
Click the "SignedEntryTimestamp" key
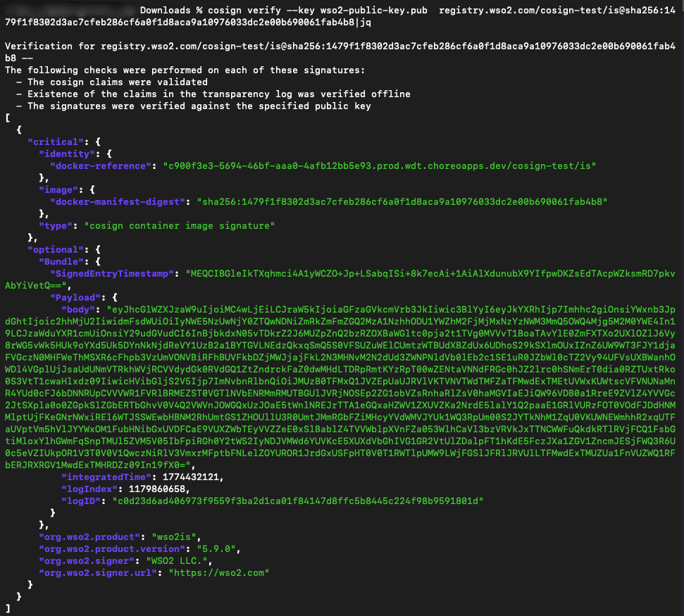point(112,274)
